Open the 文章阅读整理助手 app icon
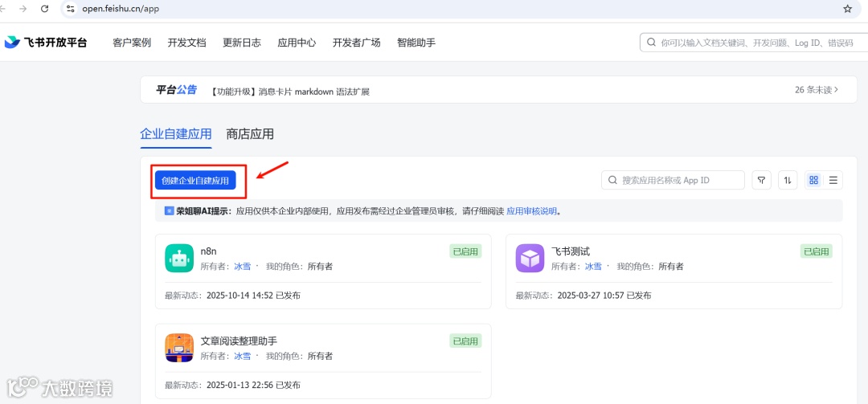This screenshot has height=404, width=868. pos(178,348)
